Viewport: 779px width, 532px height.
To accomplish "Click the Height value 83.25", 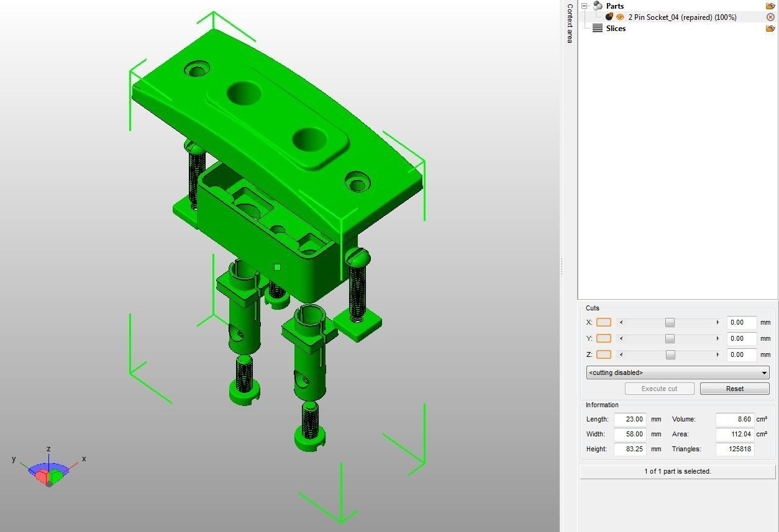I will (x=630, y=449).
